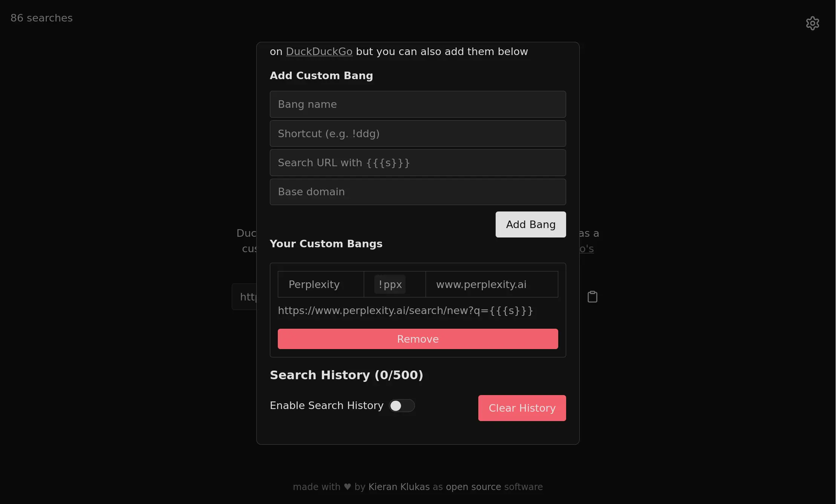Click the 86 searches counter

coord(41,18)
